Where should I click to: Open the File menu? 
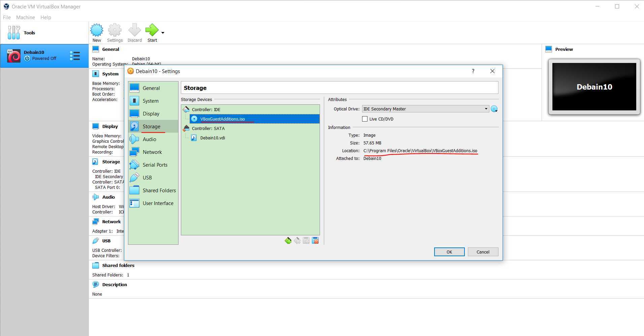tap(7, 17)
